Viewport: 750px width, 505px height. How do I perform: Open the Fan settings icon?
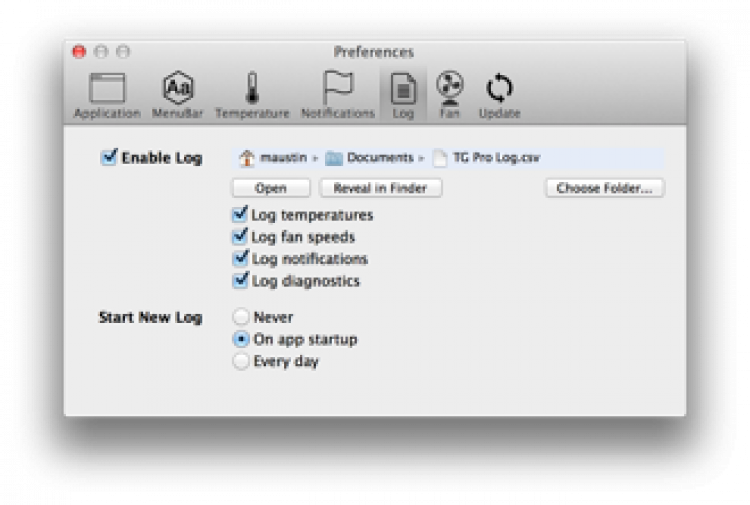tap(450, 88)
